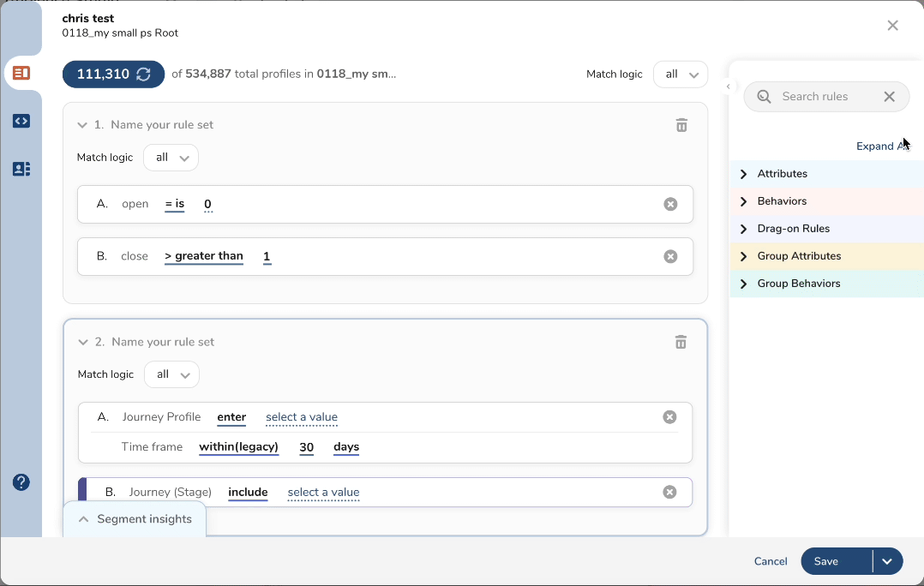Delete rule set 1 with trash icon
This screenshot has height=586, width=924.
[681, 125]
